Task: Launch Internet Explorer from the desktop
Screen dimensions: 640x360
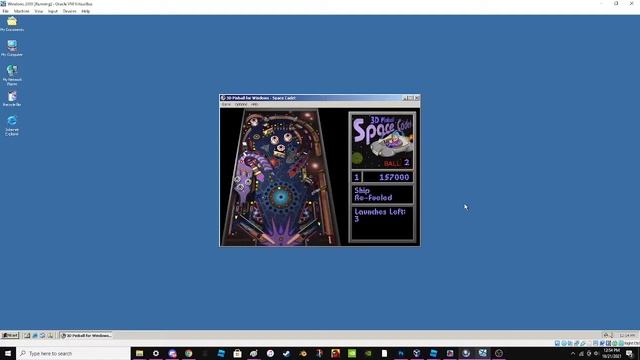Action: (x=12, y=125)
